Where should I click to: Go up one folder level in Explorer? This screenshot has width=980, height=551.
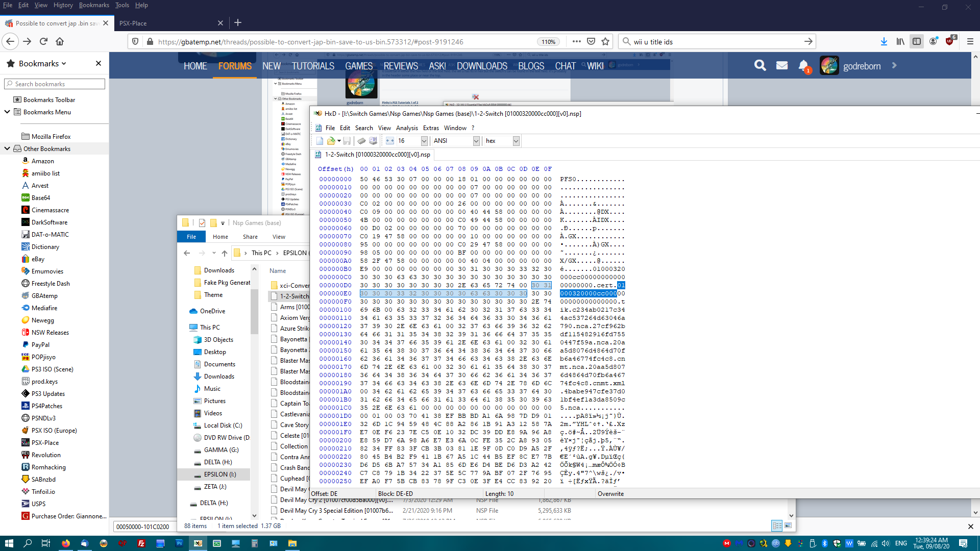225,253
